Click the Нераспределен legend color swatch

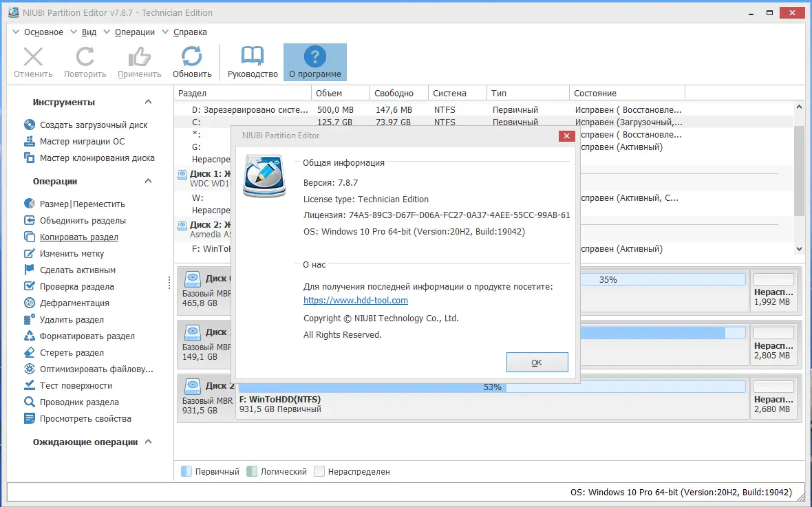tap(319, 472)
